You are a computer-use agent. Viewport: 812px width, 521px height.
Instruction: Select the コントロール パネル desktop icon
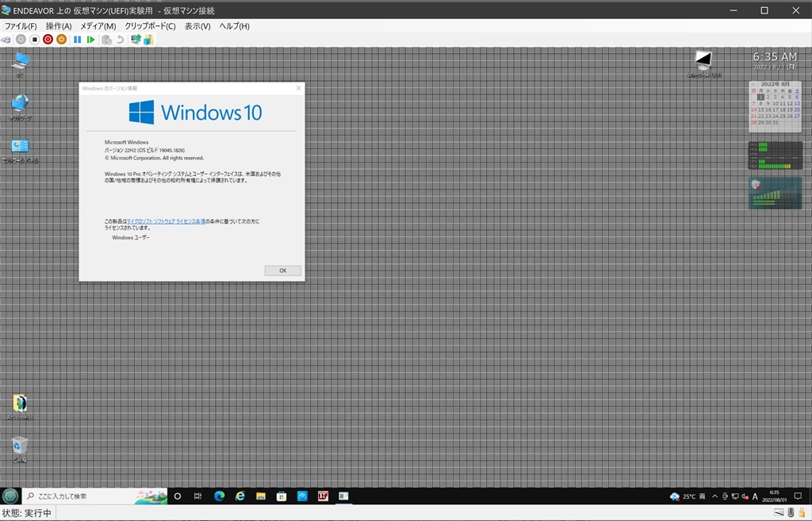pos(20,150)
